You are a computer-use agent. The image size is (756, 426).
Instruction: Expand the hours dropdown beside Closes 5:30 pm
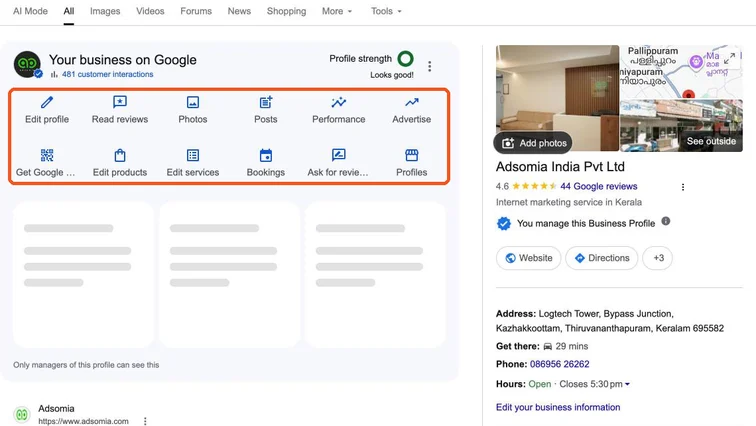tap(627, 384)
